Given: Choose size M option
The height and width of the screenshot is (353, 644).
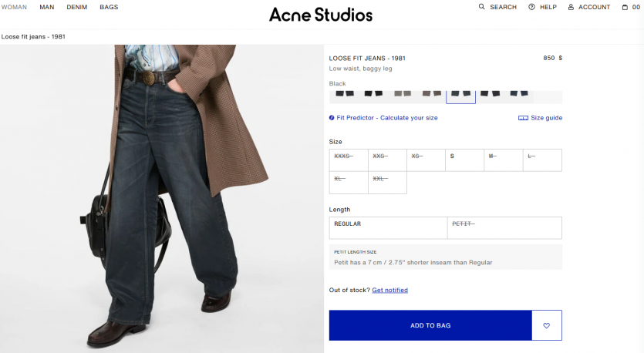Looking at the screenshot, I should pyautogui.click(x=504, y=160).
